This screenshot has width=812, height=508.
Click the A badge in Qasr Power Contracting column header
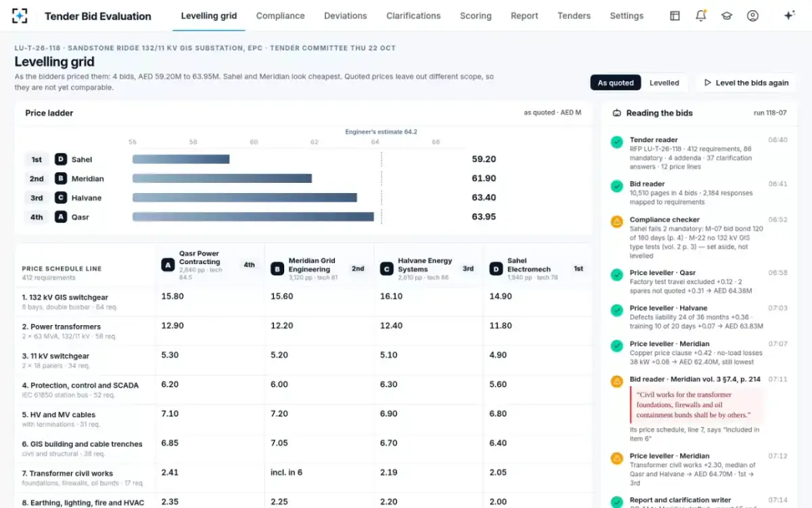click(x=168, y=265)
